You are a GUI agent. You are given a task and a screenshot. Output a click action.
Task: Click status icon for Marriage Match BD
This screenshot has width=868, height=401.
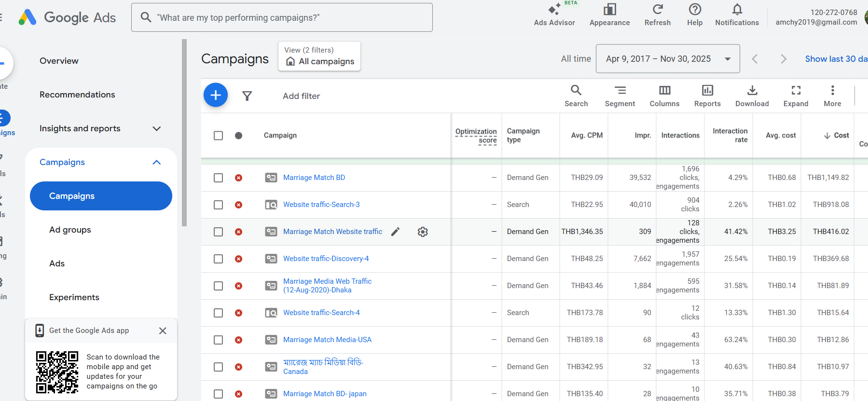click(238, 178)
